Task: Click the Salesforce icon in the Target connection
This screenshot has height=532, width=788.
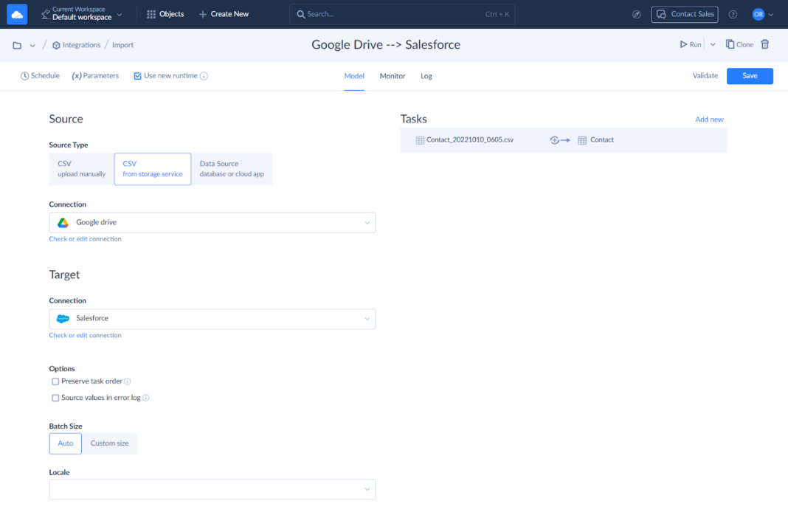Action: pos(63,319)
